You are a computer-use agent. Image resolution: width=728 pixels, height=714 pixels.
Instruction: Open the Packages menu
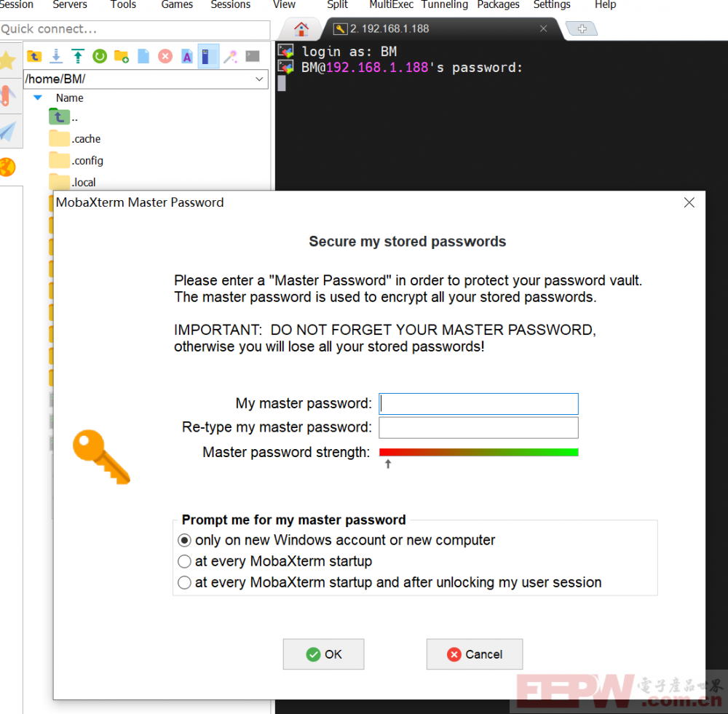(x=498, y=4)
